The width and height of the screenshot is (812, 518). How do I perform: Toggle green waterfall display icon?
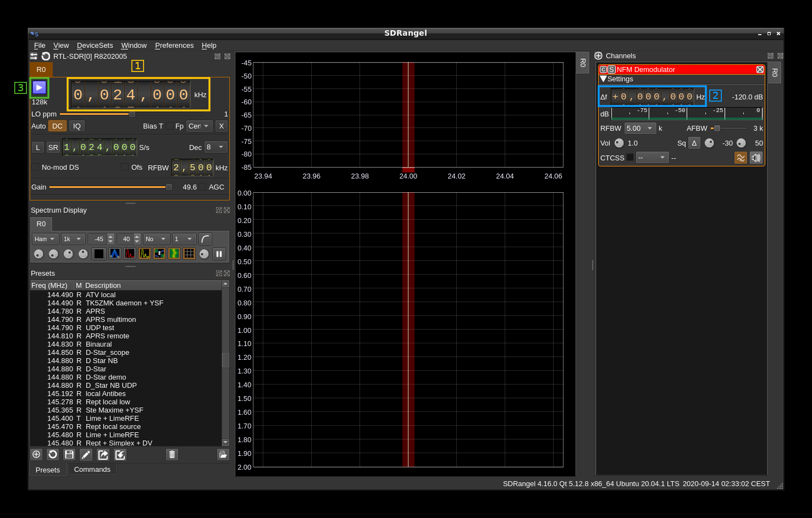pyautogui.click(x=174, y=254)
